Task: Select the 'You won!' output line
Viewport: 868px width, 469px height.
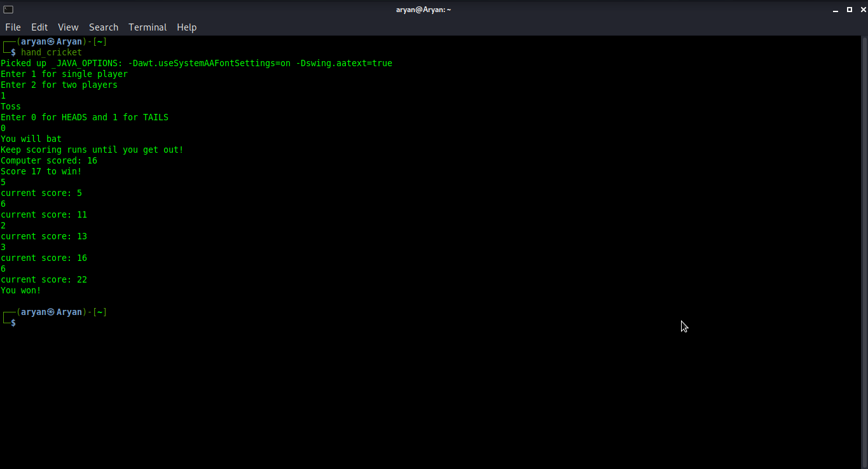Action: 20,290
